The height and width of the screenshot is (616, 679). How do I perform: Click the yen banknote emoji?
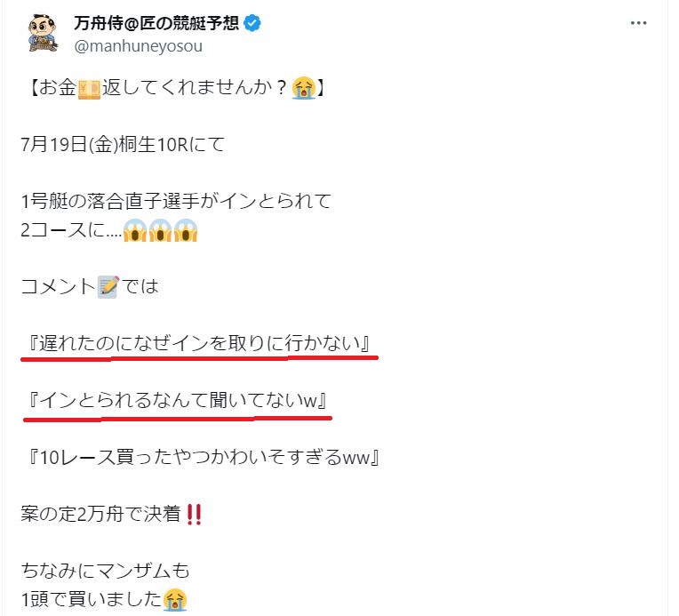click(x=89, y=89)
